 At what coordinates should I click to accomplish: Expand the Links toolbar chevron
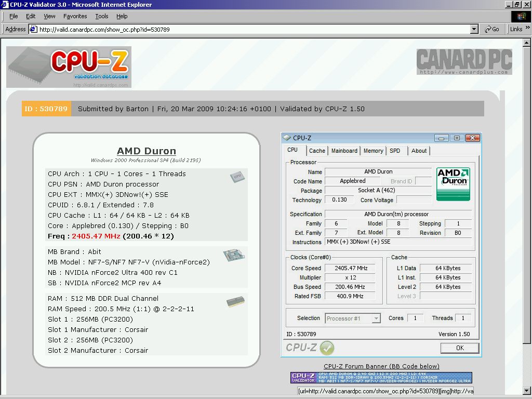(x=527, y=28)
